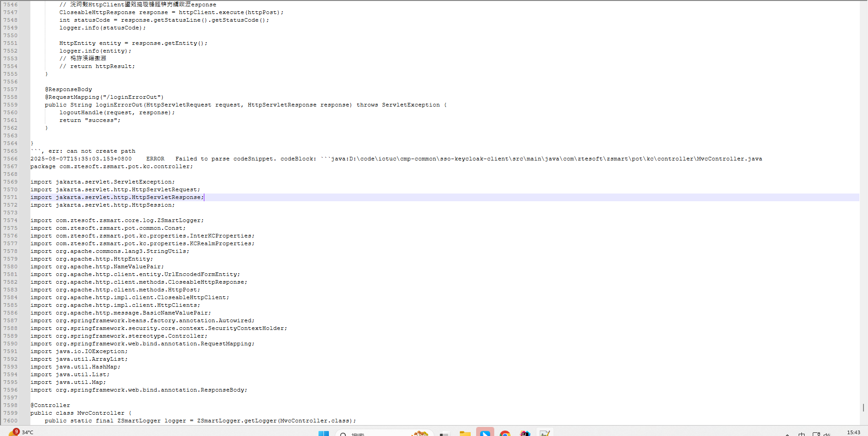
Task: Click line number 7571 in the margin
Action: [x=10, y=197]
